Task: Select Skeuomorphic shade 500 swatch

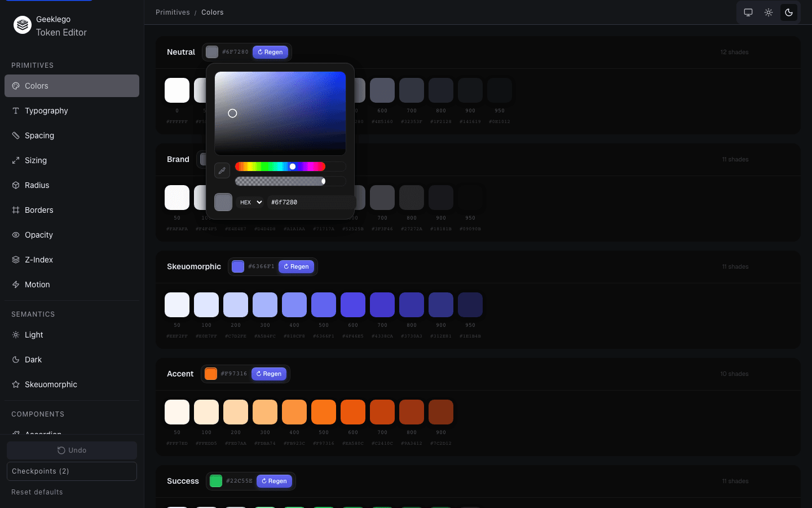Action: [x=324, y=305]
